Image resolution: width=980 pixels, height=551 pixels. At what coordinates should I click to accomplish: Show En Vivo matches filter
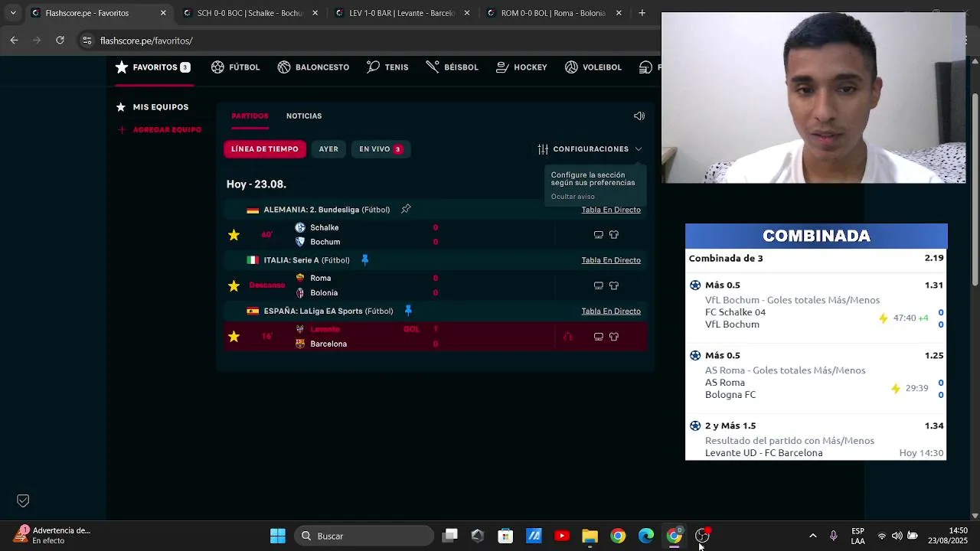(381, 149)
